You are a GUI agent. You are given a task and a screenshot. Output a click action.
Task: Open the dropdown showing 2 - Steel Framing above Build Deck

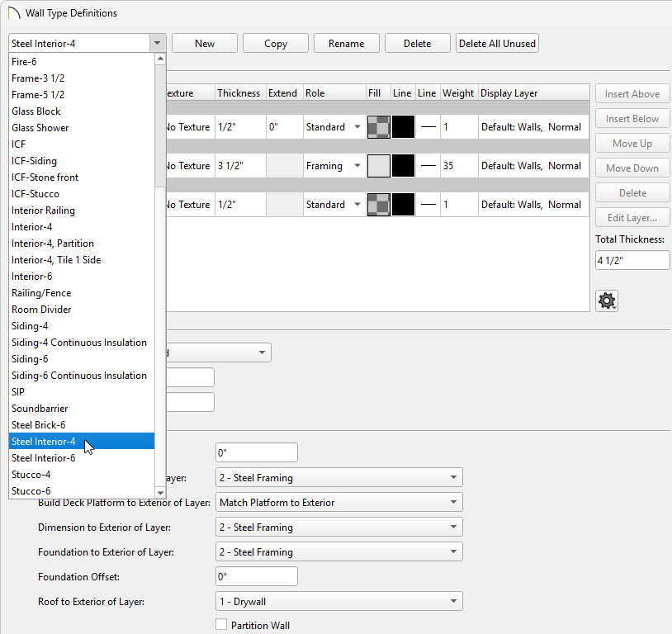coord(339,477)
